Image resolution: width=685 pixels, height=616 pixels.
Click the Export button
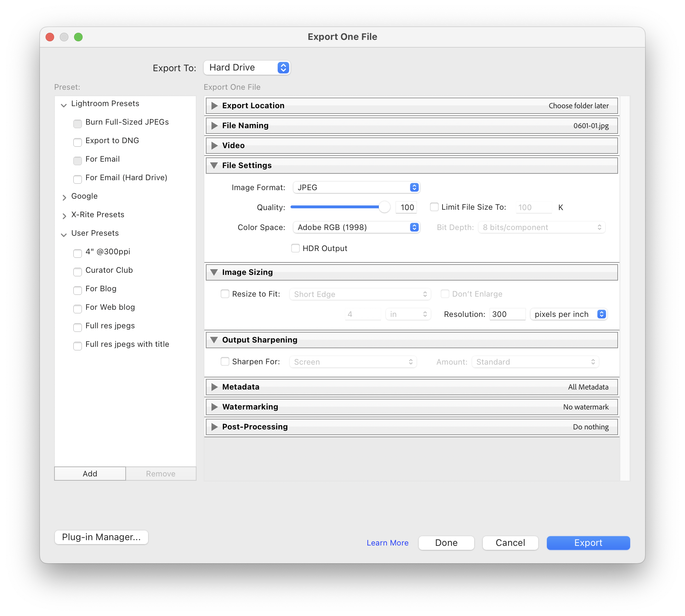point(588,543)
